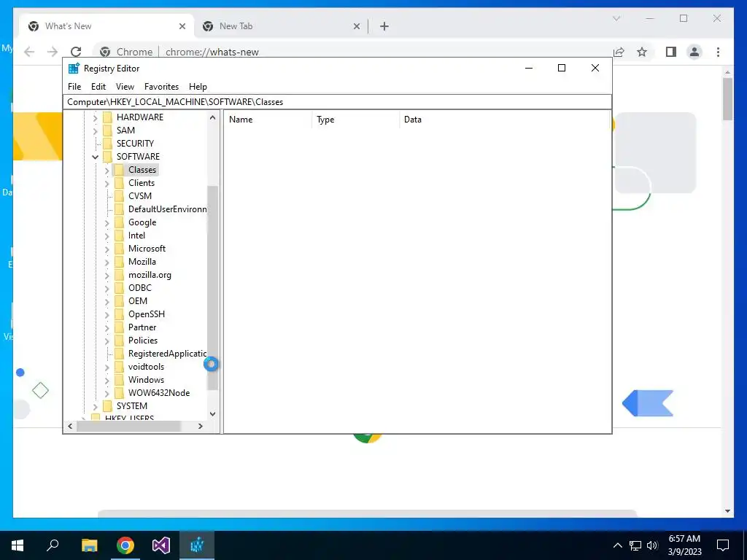Image resolution: width=747 pixels, height=560 pixels.
Task: Select the HARDWARE folder icon
Action: [x=108, y=117]
